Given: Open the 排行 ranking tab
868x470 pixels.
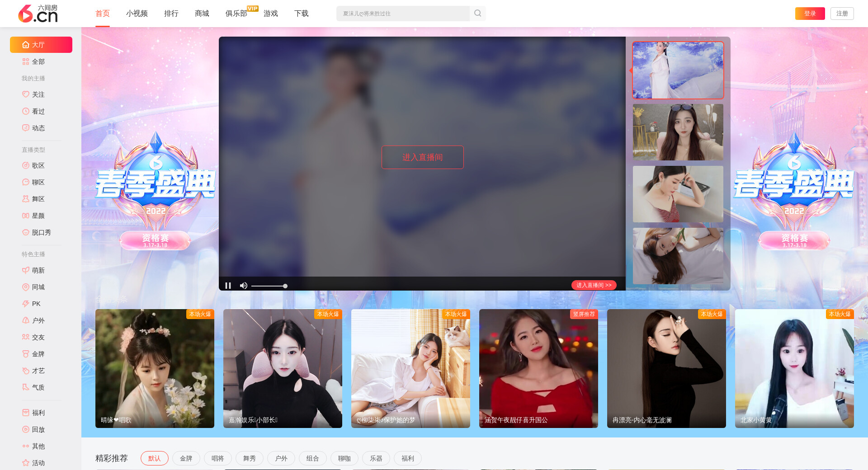Looking at the screenshot, I should coord(171,14).
